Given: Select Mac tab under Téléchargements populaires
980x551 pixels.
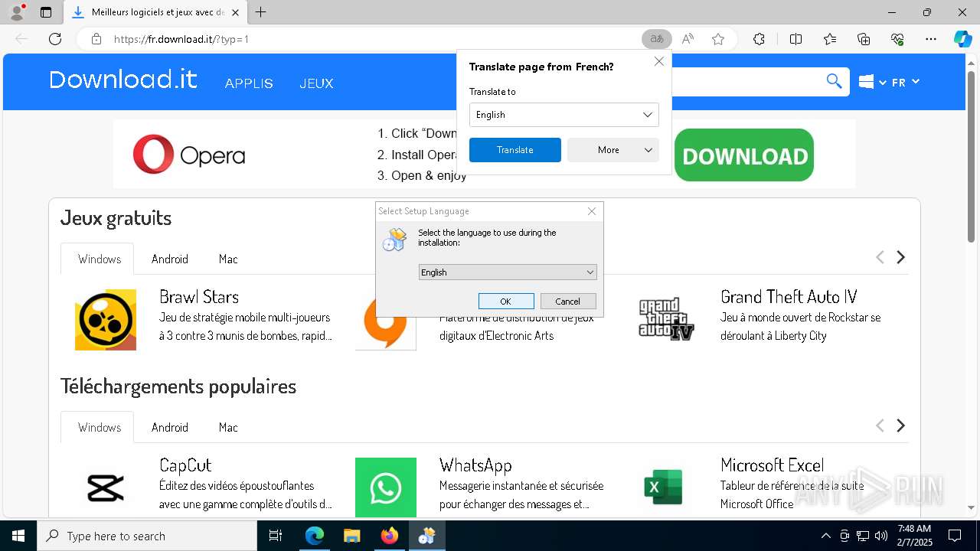Looking at the screenshot, I should 228,427.
